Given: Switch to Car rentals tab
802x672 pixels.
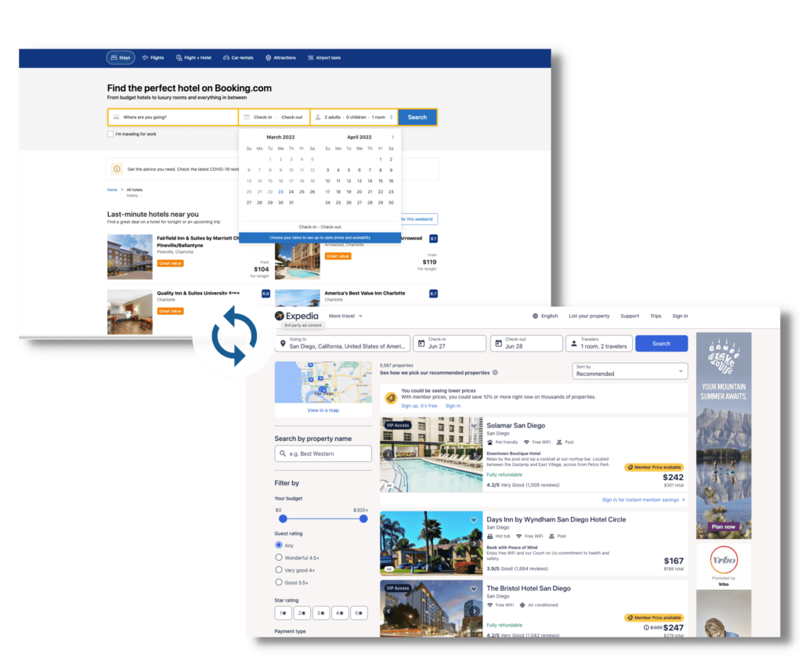Looking at the screenshot, I should click(x=238, y=58).
